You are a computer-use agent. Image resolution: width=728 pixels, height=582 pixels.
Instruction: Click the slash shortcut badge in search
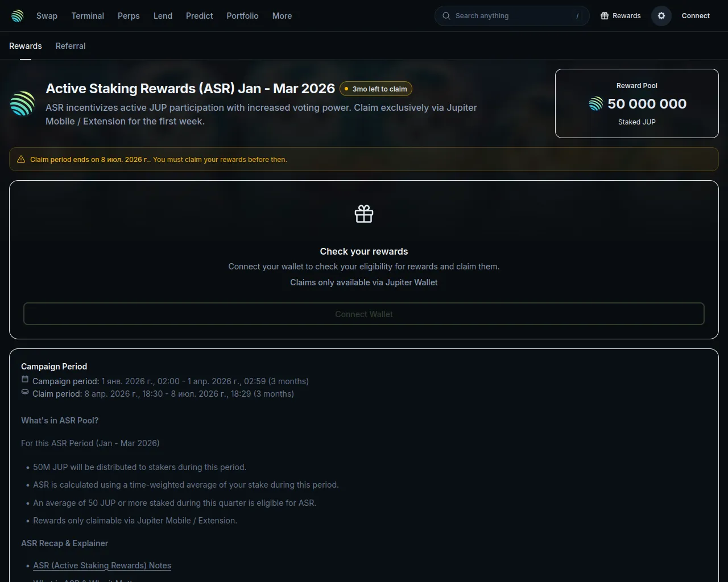[578, 16]
